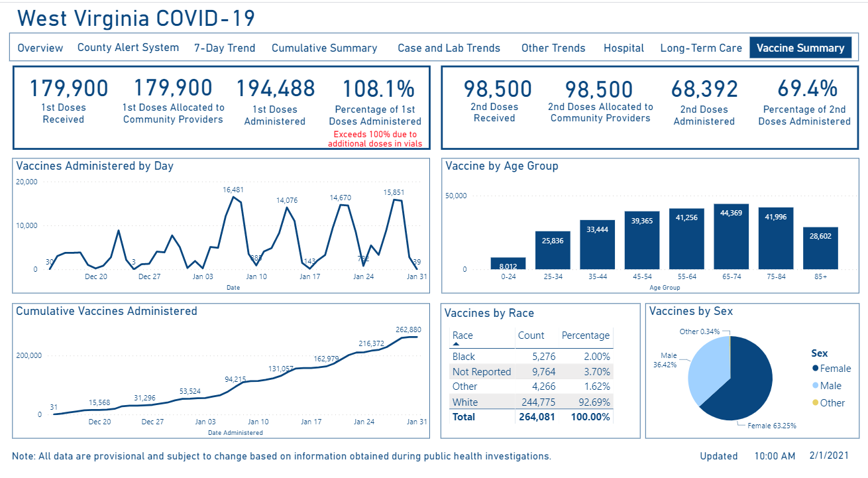
Task: Click the Vaccine Summary tab
Action: click(x=800, y=48)
